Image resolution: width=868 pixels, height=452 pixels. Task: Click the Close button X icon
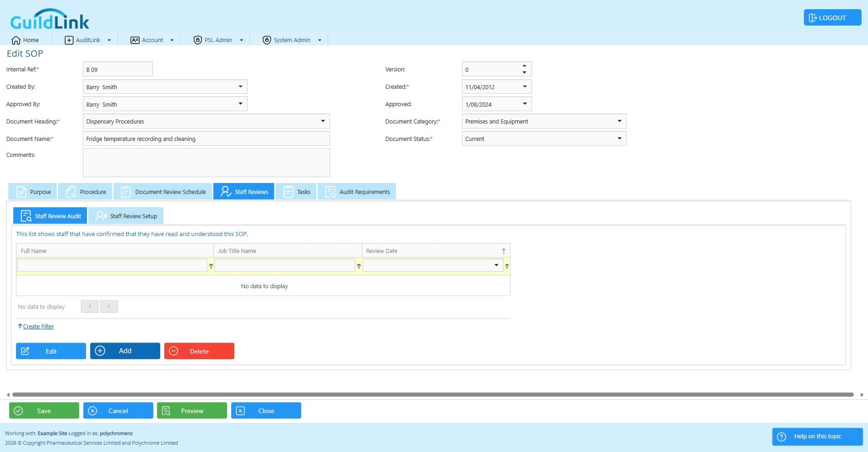240,411
